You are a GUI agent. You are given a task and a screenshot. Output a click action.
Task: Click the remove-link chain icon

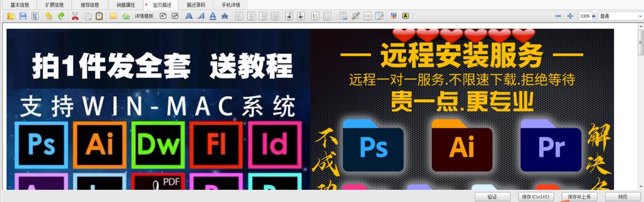coord(355,16)
